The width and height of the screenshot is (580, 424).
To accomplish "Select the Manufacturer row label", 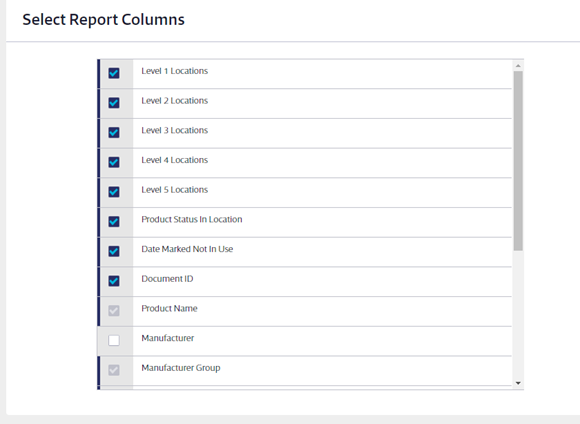I will tap(168, 338).
